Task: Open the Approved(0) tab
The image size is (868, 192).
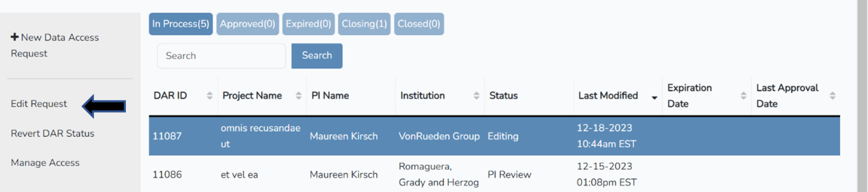Action: click(248, 24)
